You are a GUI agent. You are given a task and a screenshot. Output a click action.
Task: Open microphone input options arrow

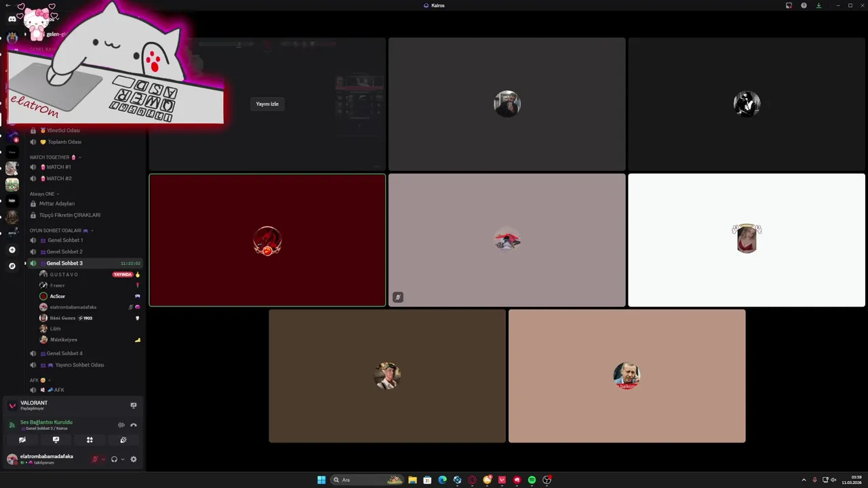click(103, 459)
